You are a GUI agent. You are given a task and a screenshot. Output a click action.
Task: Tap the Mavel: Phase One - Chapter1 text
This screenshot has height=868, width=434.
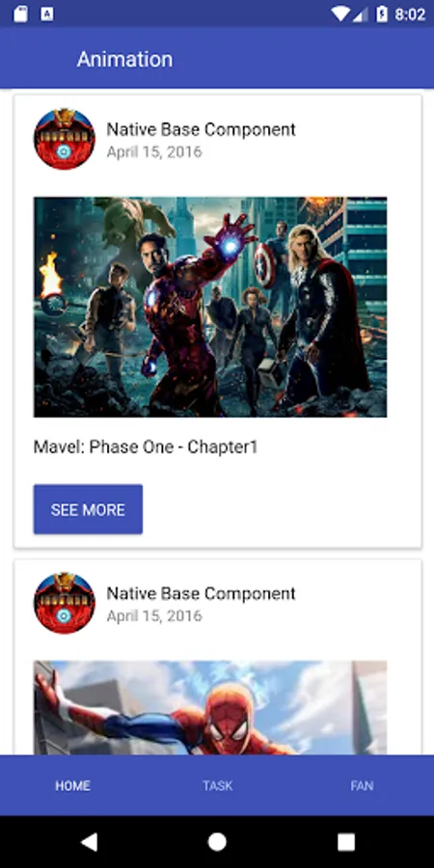pyautogui.click(x=146, y=447)
